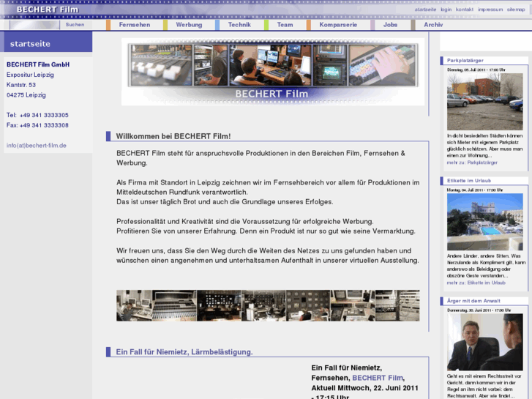
Task: Open the login link
Action: [446, 10]
